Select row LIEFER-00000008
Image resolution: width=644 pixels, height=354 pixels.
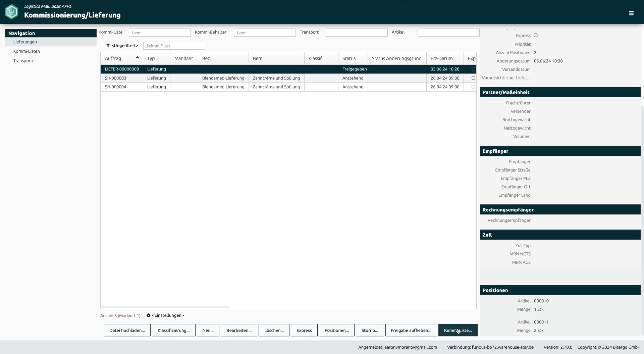coord(288,69)
